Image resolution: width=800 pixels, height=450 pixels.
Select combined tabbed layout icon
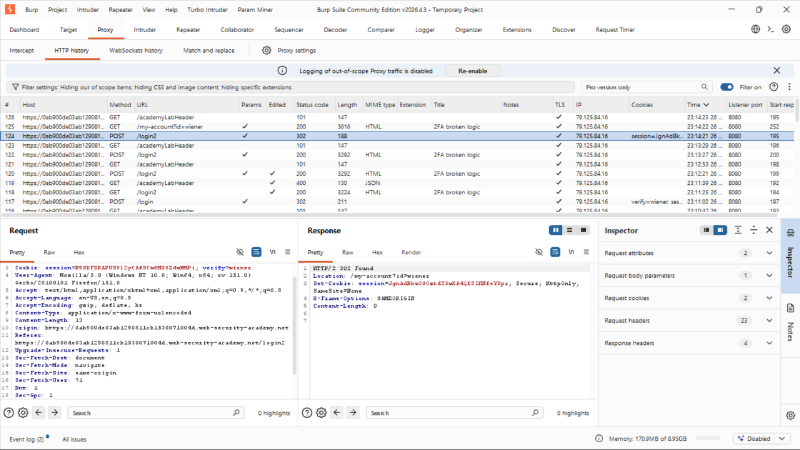point(583,230)
